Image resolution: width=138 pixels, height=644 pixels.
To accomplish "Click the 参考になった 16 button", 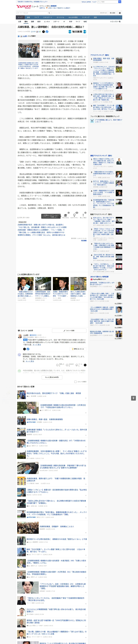I will pos(78,349).
